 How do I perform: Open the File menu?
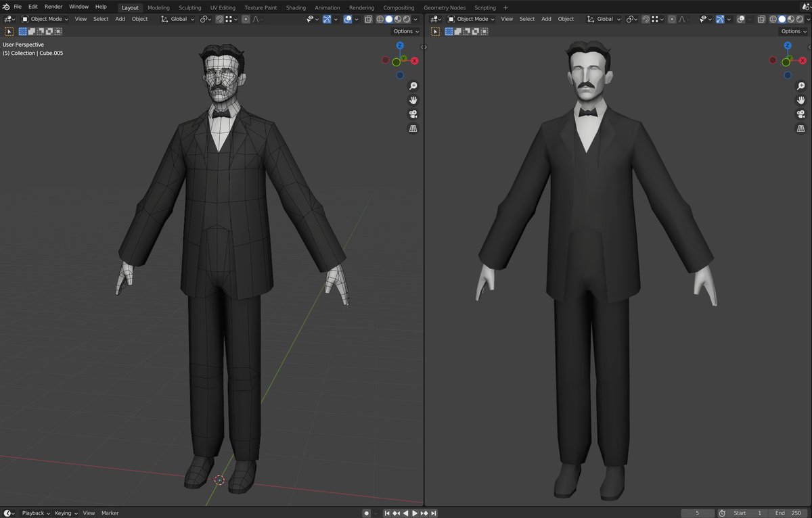pos(18,7)
